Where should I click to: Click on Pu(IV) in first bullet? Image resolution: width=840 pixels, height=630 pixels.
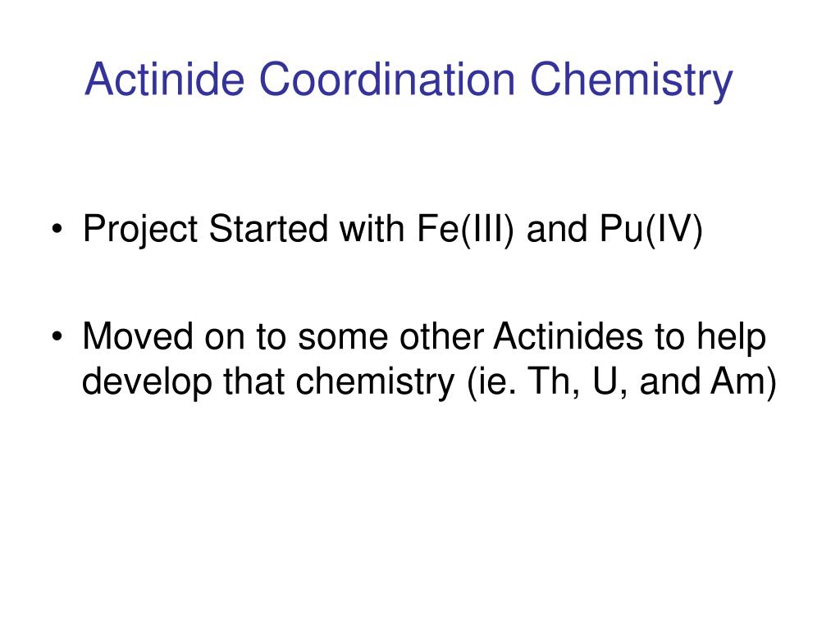point(651,230)
